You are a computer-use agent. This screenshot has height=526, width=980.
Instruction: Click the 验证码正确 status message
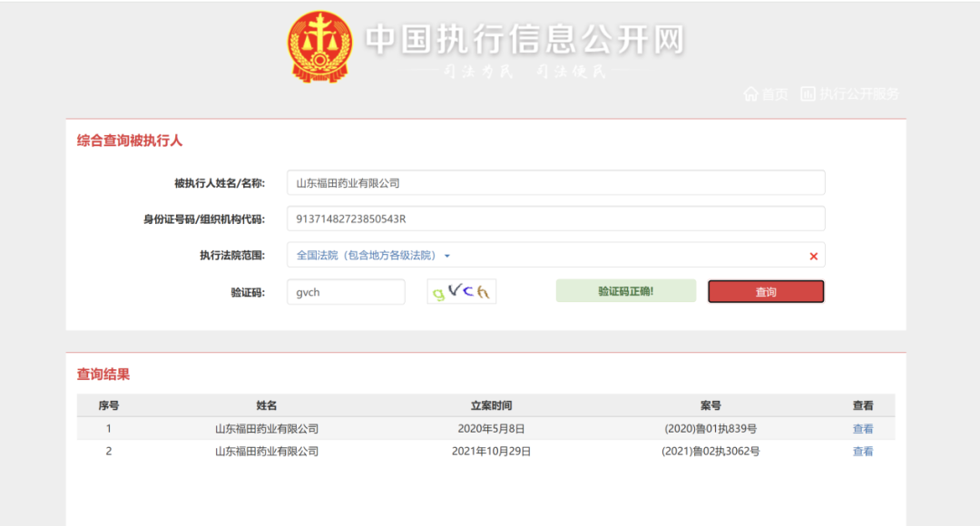tap(625, 291)
